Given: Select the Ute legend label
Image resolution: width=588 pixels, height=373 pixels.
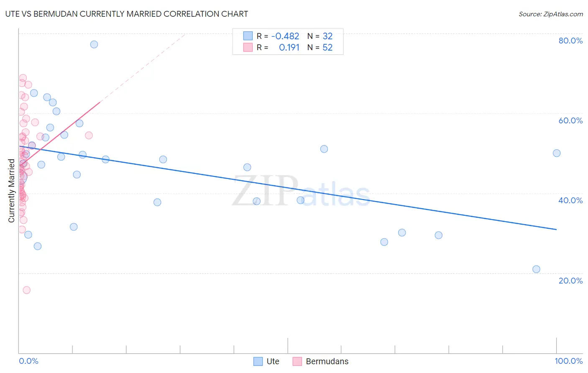Looking at the screenshot, I should 273,361.
